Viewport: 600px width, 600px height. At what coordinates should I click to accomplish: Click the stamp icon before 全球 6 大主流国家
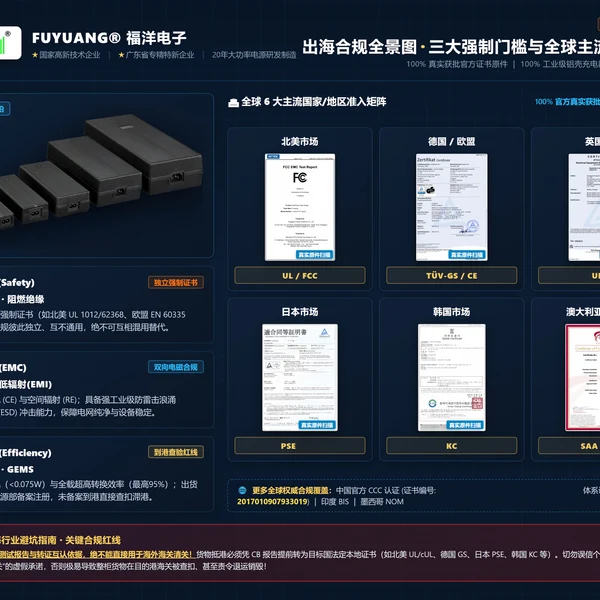coord(233,103)
